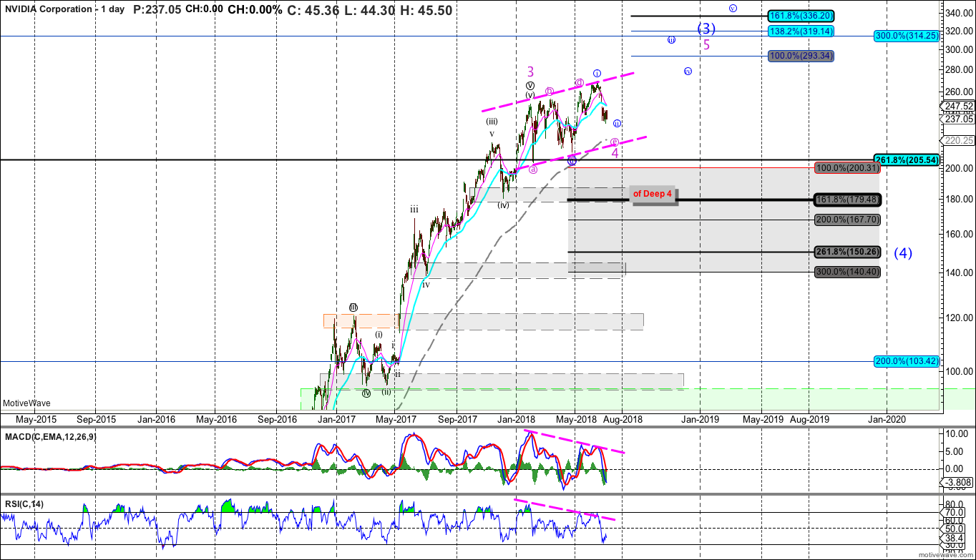Select the black (iii) wave label
This screenshot has height=560, width=976.
pos(493,122)
